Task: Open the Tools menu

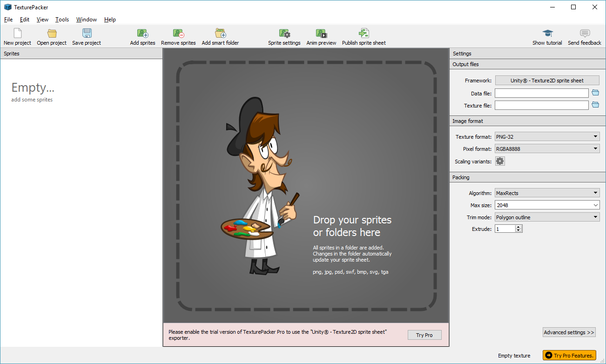Action: click(62, 20)
